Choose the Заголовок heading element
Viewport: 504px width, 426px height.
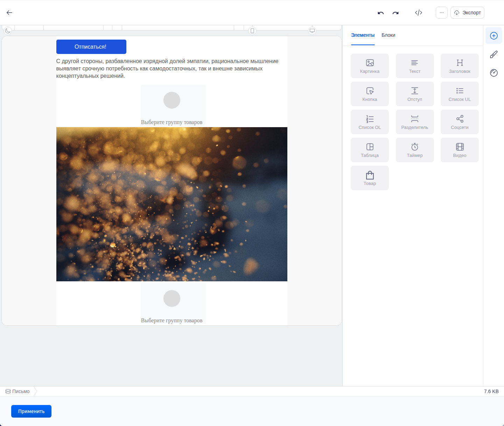[460, 66]
